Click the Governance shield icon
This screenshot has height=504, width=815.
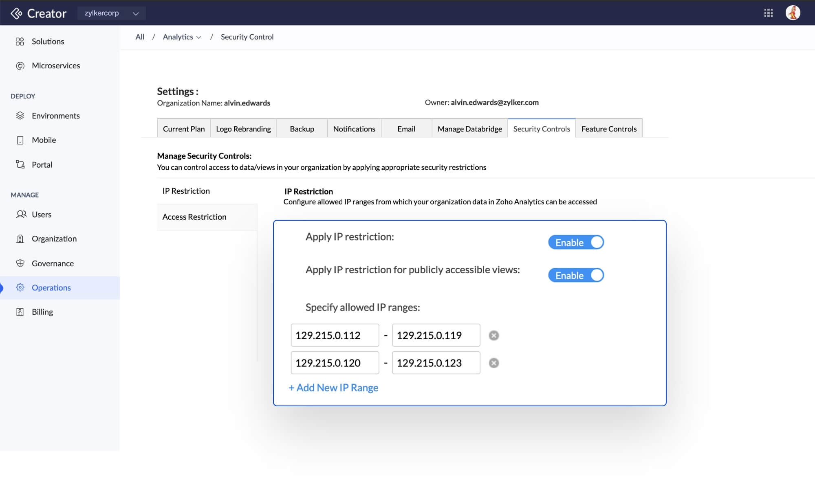point(20,263)
